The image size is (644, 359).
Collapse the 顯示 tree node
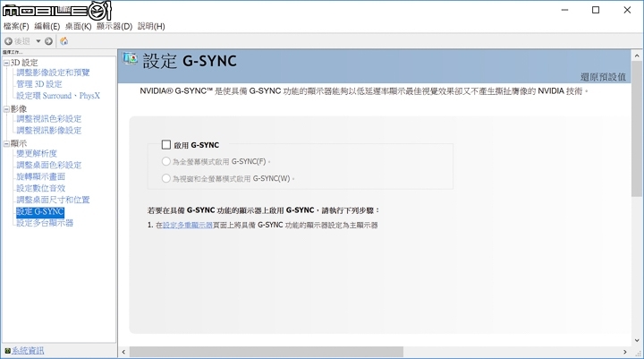tap(6, 144)
